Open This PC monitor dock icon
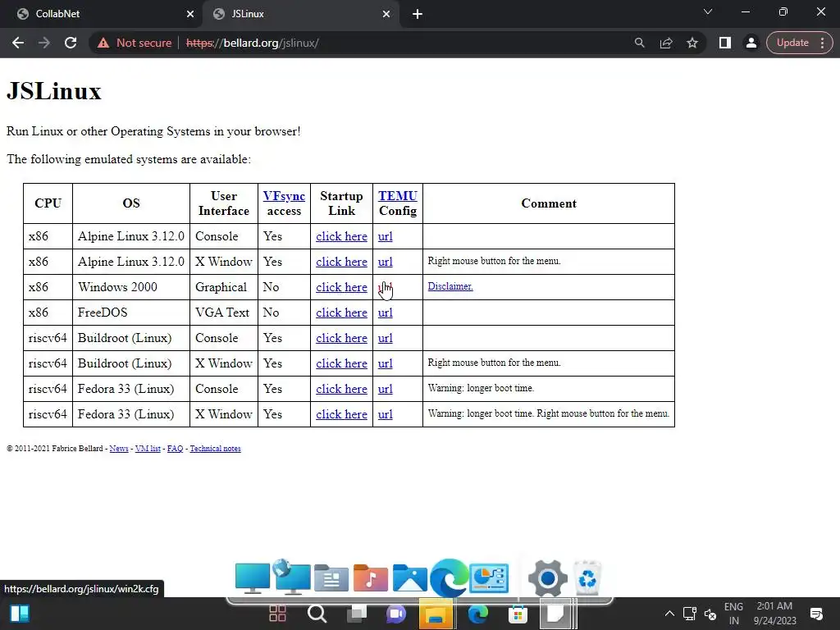The height and width of the screenshot is (630, 840). 253,578
